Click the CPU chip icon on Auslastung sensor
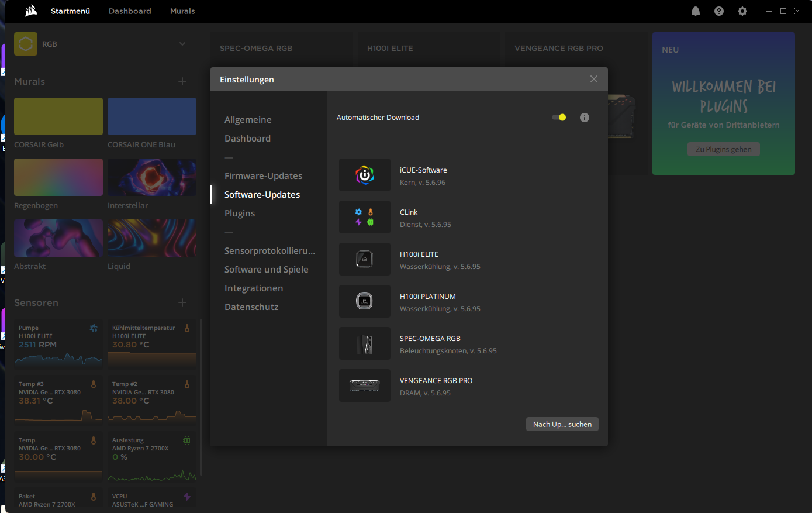Screen dimensions: 812x513 pos(187,440)
